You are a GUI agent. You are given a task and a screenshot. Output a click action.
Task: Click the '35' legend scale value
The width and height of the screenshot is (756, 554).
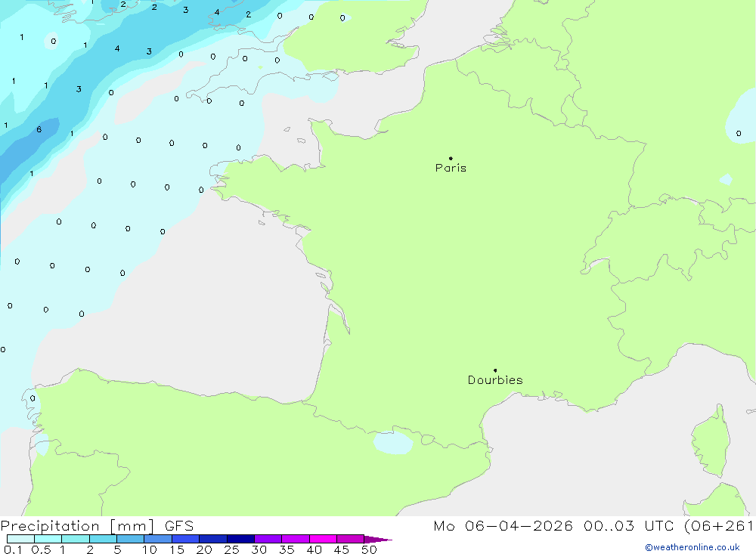[x=287, y=549]
